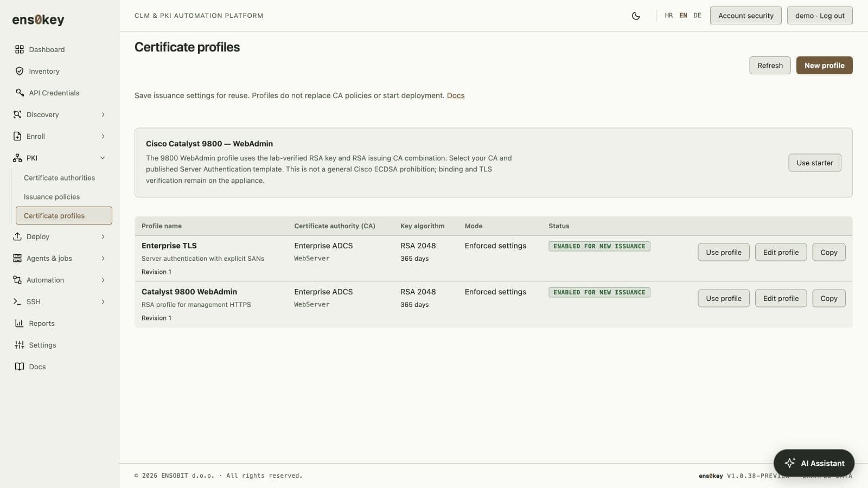
Task: Expand the Discovery menu chevron
Action: pos(103,114)
